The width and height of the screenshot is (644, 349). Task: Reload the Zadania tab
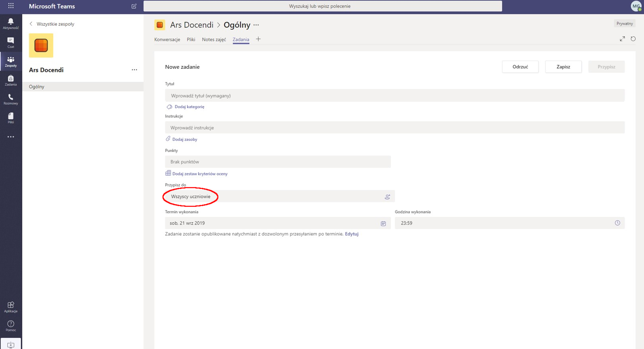633,39
